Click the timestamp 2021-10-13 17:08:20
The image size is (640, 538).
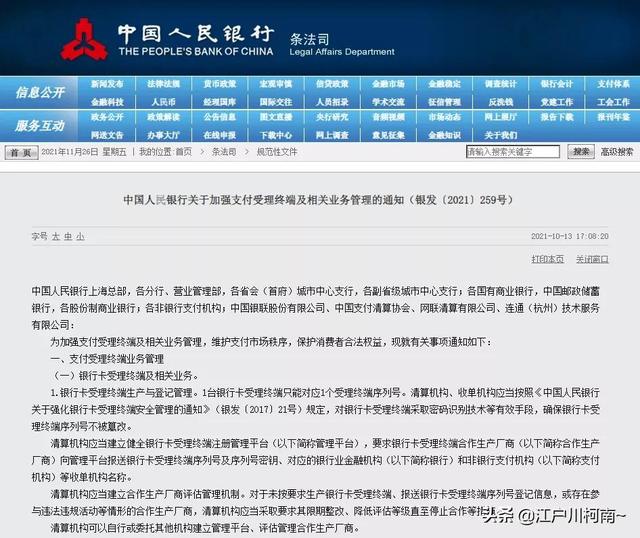coord(569,236)
